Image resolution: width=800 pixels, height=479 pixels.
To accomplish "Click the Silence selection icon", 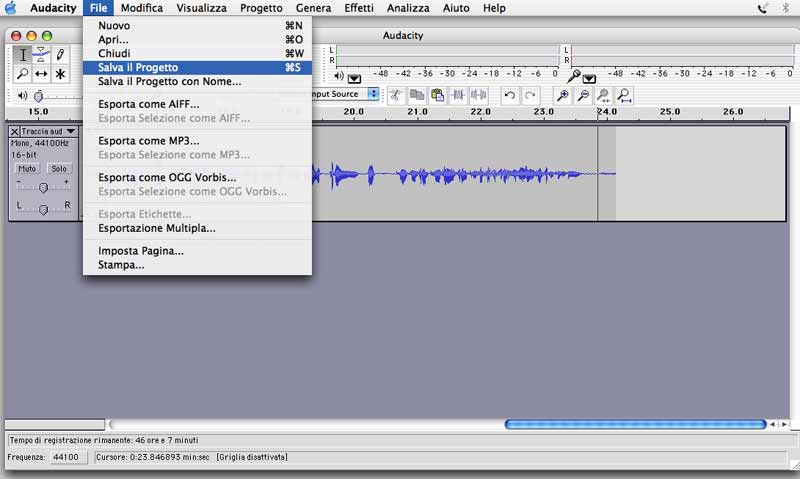I will point(478,95).
